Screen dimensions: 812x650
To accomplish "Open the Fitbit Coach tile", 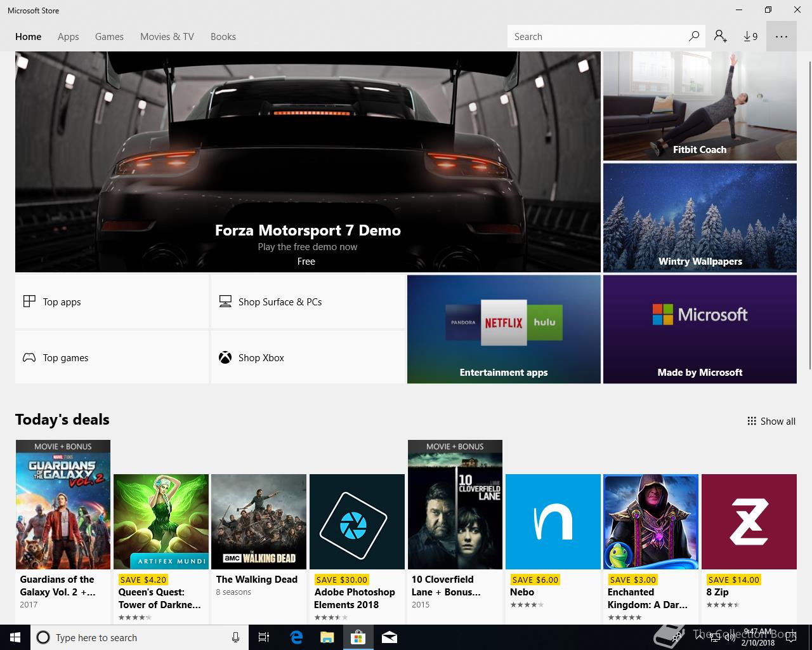I will point(700,106).
